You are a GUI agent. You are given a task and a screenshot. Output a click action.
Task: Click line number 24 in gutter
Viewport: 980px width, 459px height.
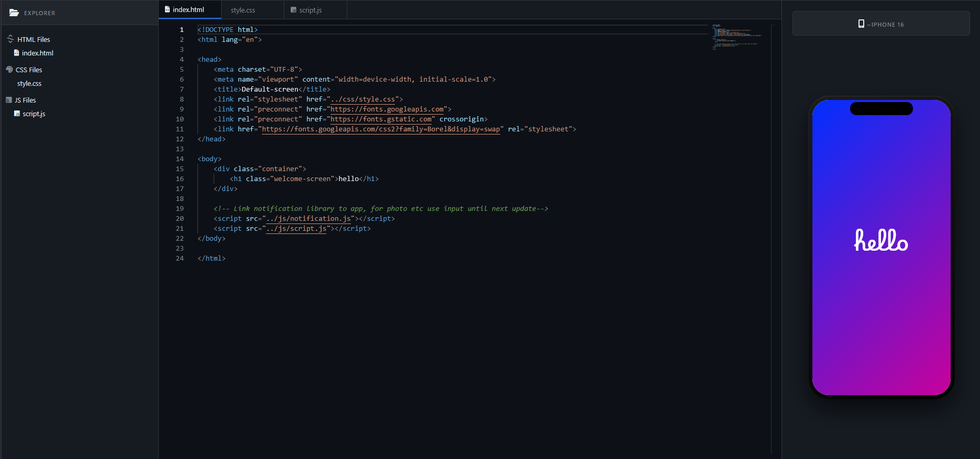pyautogui.click(x=180, y=258)
